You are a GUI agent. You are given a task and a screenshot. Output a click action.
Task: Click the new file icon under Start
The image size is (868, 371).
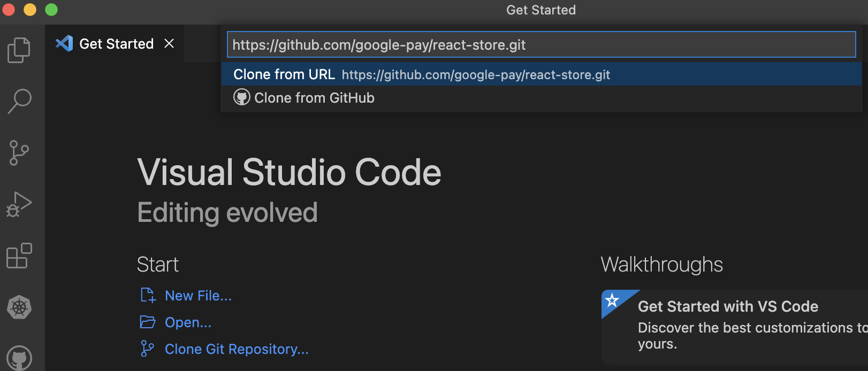148,295
